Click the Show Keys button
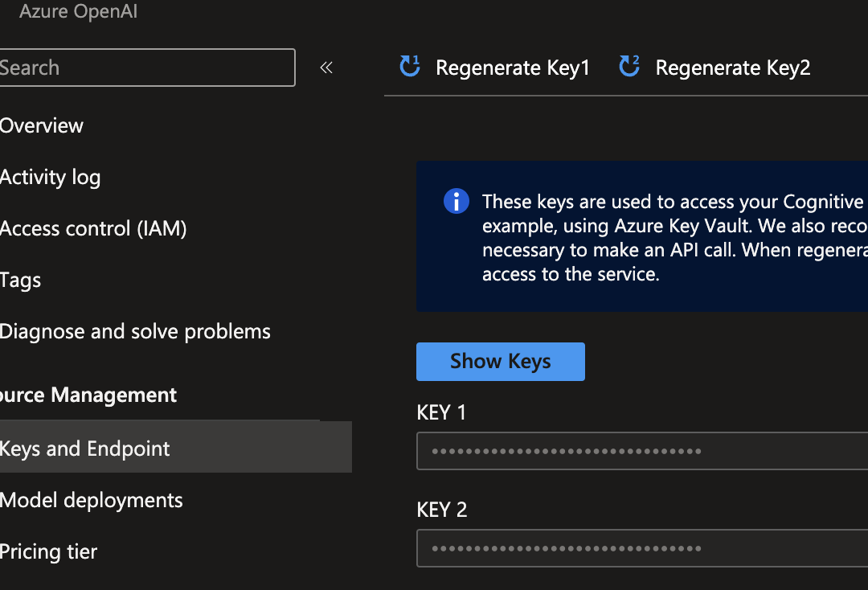The width and height of the screenshot is (868, 590). [x=501, y=362]
